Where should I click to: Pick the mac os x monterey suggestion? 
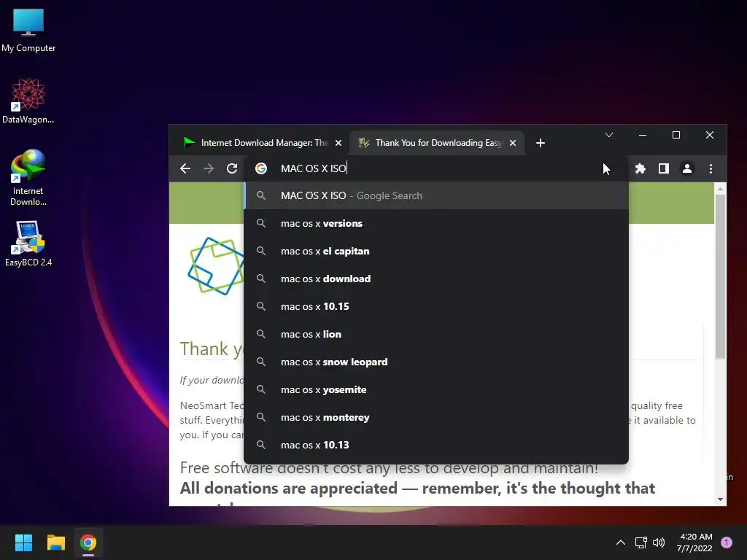tap(436, 417)
